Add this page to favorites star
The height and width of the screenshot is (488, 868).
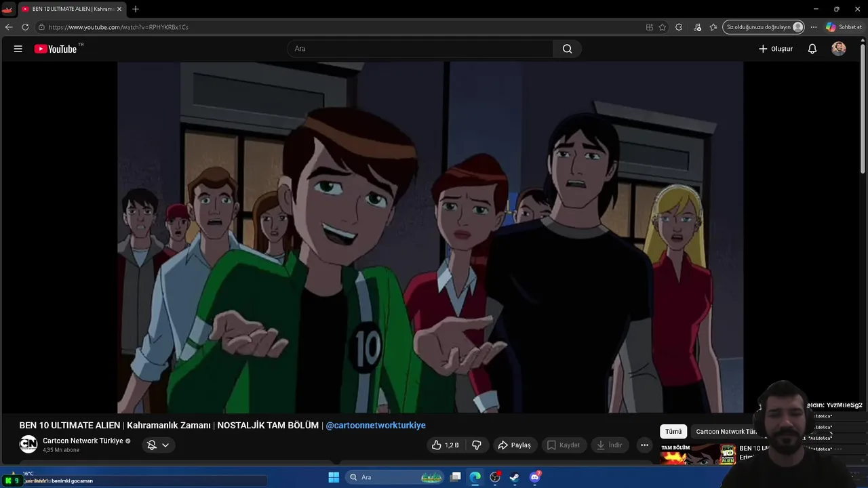point(663,27)
